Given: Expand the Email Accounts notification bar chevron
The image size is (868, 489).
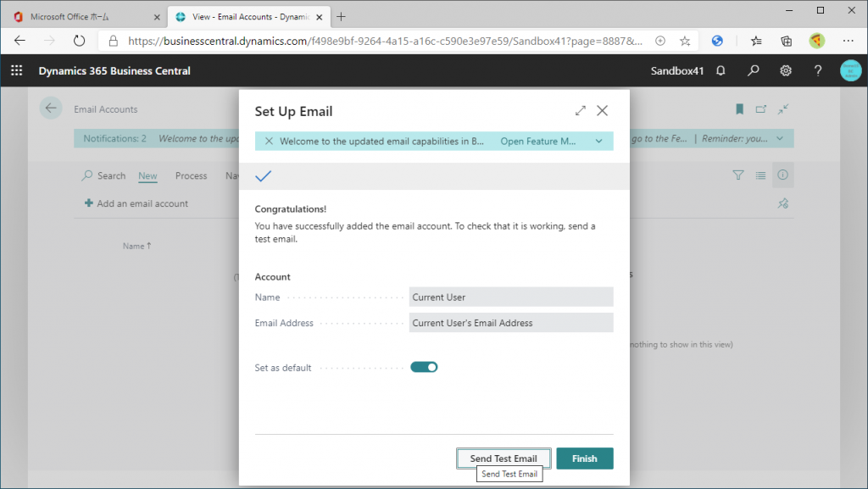Looking at the screenshot, I should 780,138.
